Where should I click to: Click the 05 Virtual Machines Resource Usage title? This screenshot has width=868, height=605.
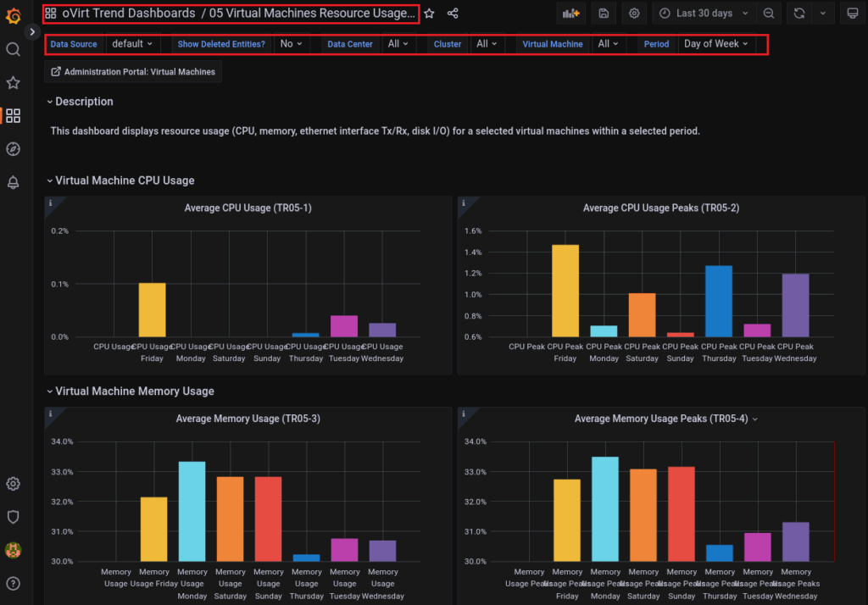coord(312,14)
